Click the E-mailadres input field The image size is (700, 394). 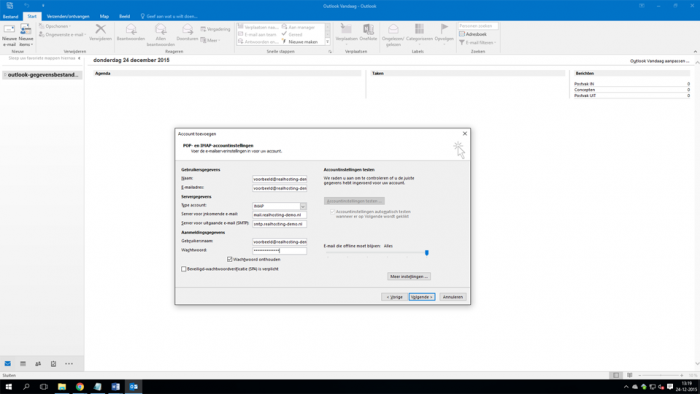[x=279, y=188]
